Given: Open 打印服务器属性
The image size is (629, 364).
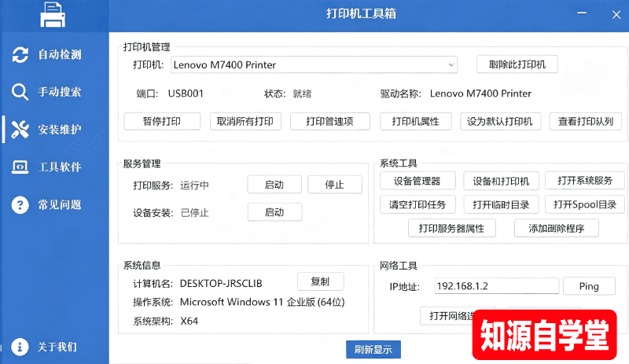Looking at the screenshot, I should coord(451,228).
